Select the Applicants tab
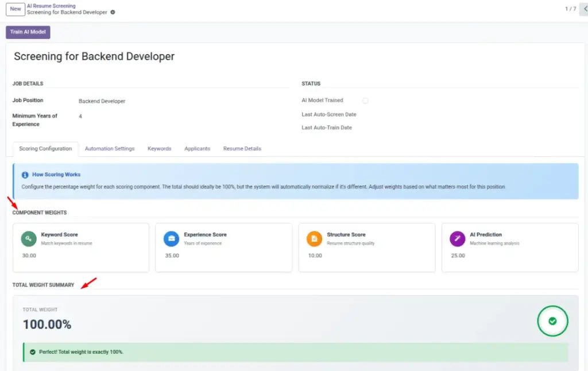 pos(198,149)
